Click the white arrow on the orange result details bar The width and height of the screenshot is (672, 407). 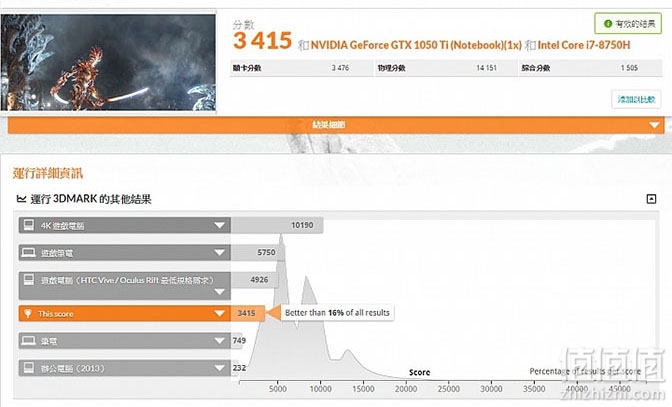(x=654, y=125)
